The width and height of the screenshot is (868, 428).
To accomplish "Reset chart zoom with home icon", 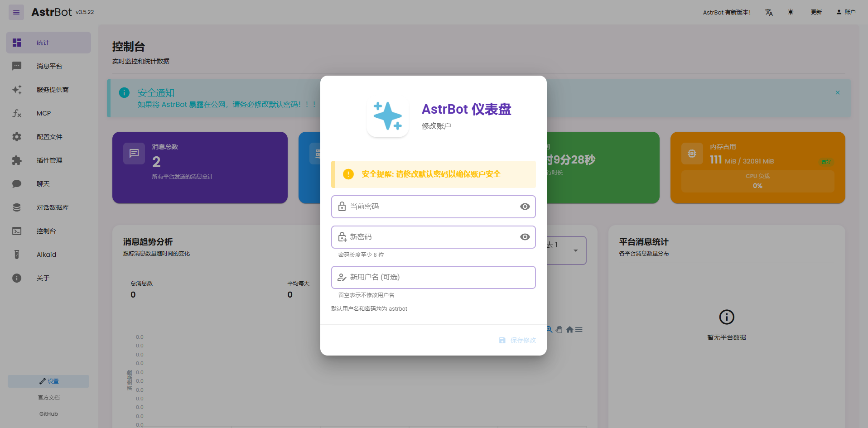I will click(x=569, y=330).
